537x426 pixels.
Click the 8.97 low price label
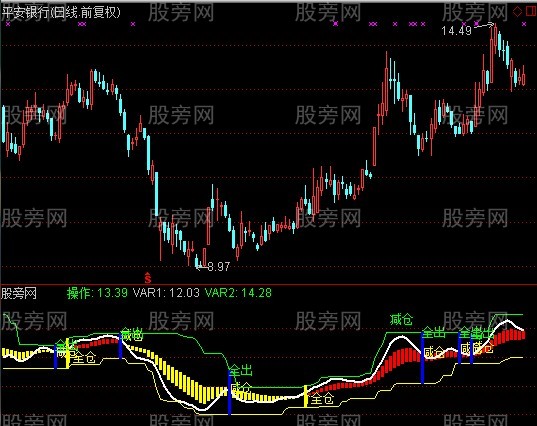pyautogui.click(x=218, y=266)
